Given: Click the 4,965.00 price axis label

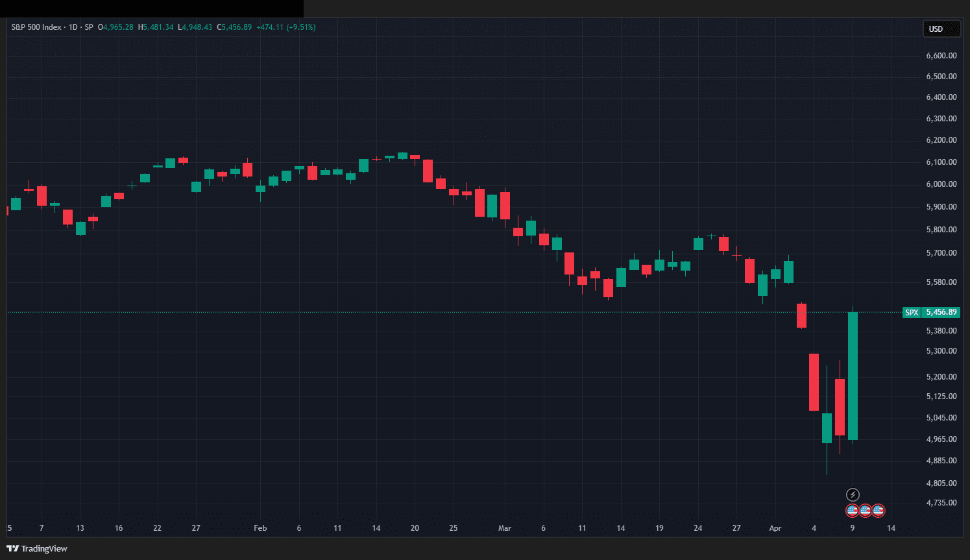Looking at the screenshot, I should pos(941,439).
